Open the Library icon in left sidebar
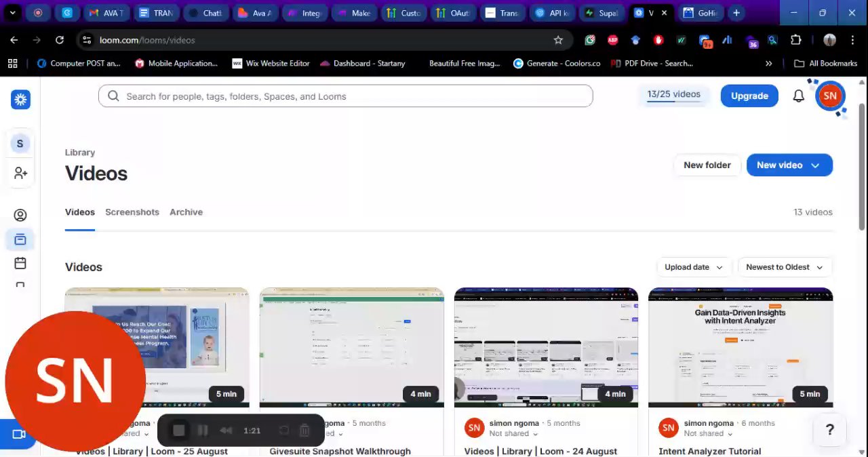Screen dimensions: 868x457 point(20,239)
